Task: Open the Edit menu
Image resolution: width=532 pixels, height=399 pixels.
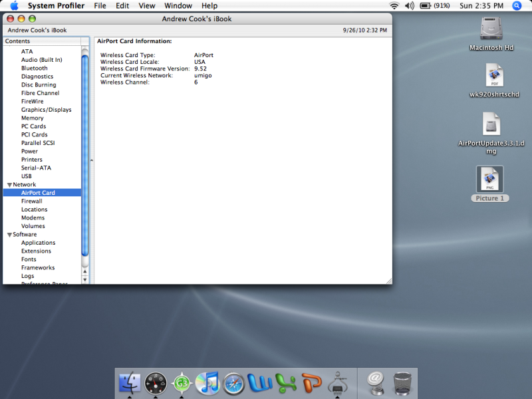Action: pyautogui.click(x=122, y=6)
